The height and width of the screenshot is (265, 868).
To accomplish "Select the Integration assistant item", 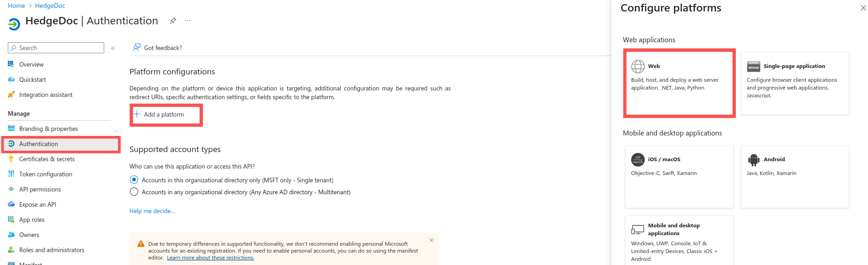I will pos(46,95).
